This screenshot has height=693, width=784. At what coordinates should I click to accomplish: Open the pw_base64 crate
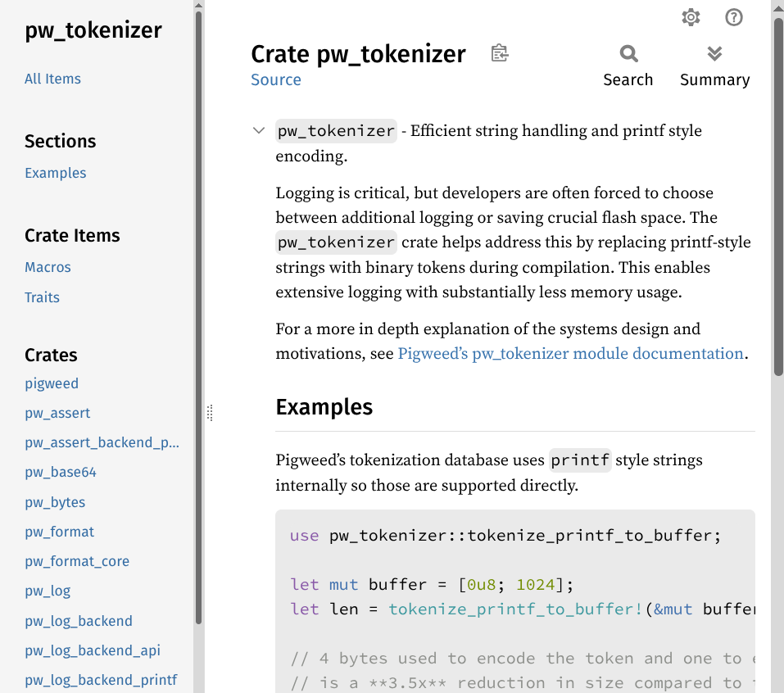pyautogui.click(x=61, y=472)
